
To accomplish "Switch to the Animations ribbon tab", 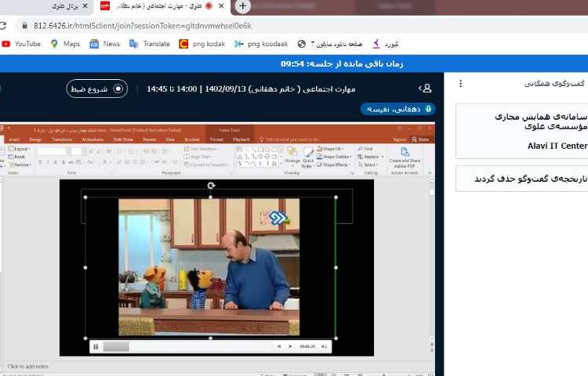I will click(93, 139).
